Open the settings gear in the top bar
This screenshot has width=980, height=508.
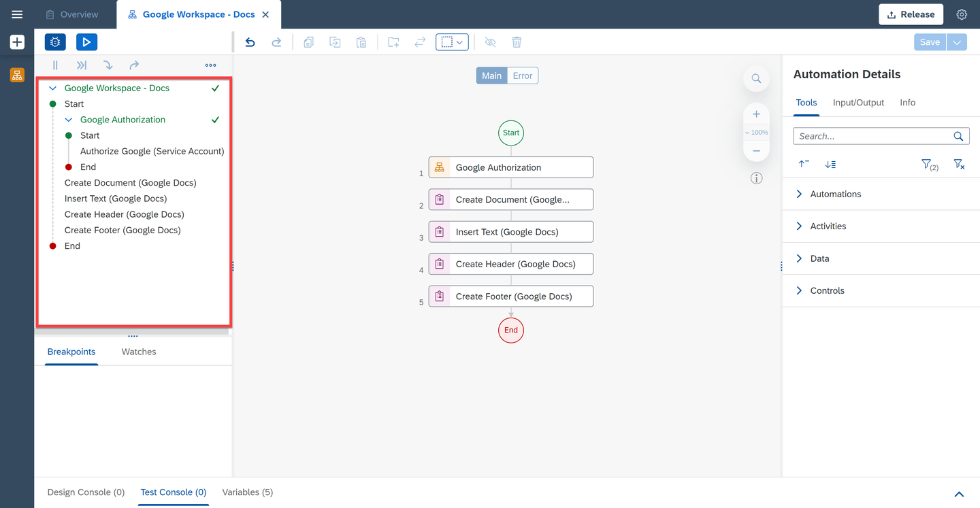pyautogui.click(x=962, y=14)
